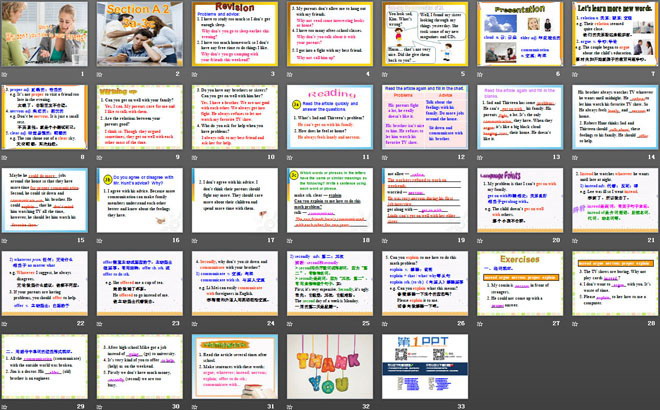Select slide 22 about 'whatever pron.'

point(45,283)
